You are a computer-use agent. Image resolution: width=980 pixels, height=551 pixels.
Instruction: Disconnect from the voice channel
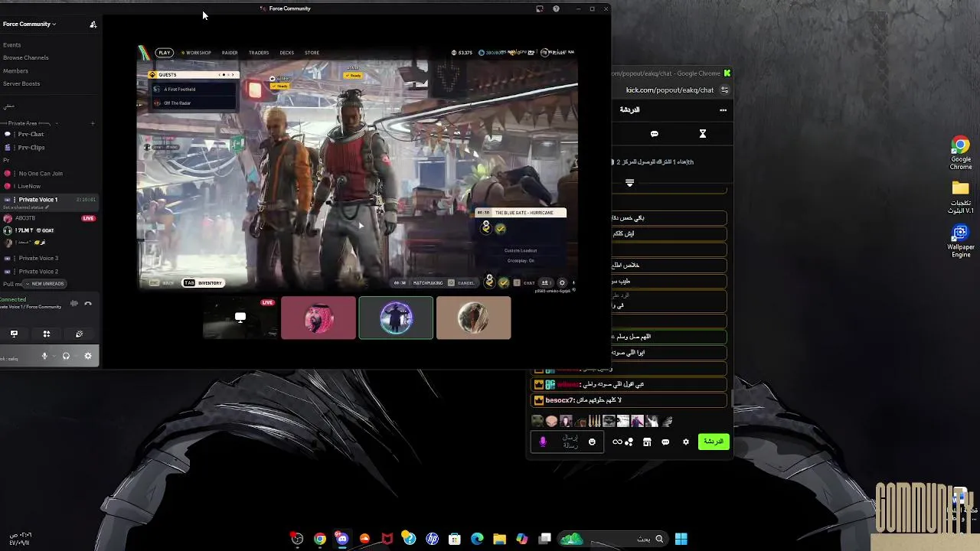pyautogui.click(x=88, y=304)
